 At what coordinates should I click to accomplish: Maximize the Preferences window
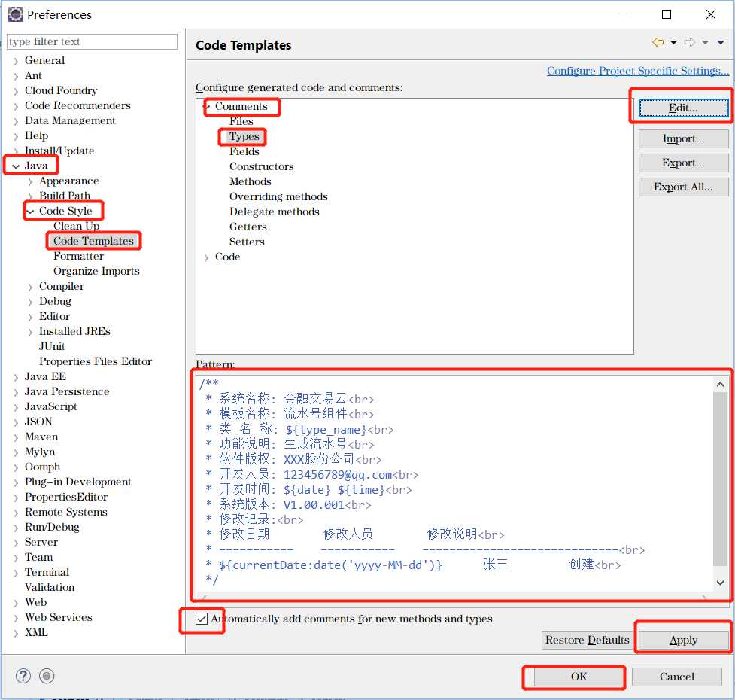666,14
